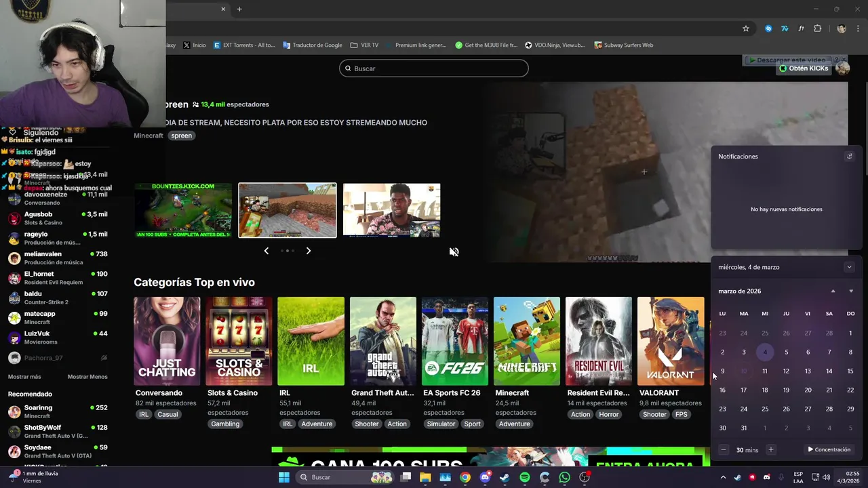
Task: Open Subway Surfers Web bookmark
Action: tap(624, 45)
